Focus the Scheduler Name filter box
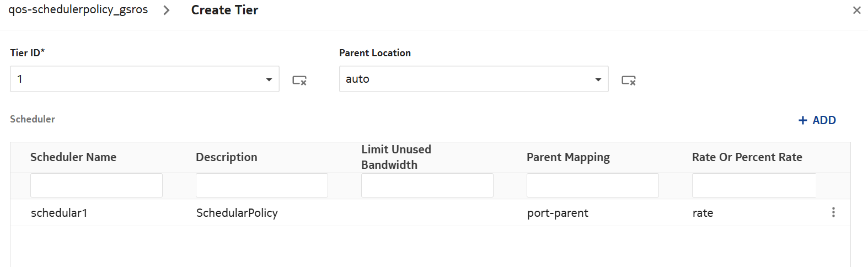The height and width of the screenshot is (267, 868). coord(97,185)
